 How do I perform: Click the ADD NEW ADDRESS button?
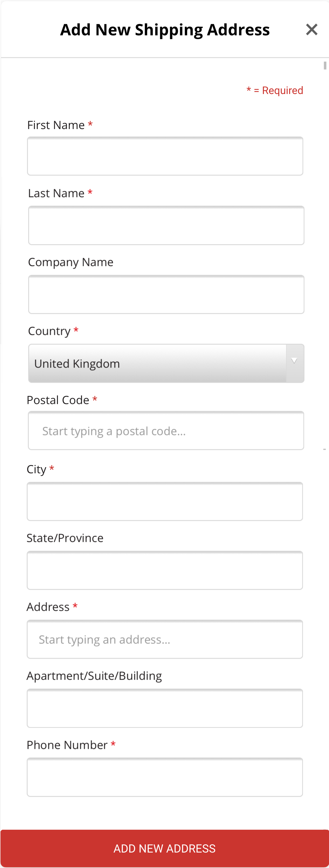click(164, 848)
